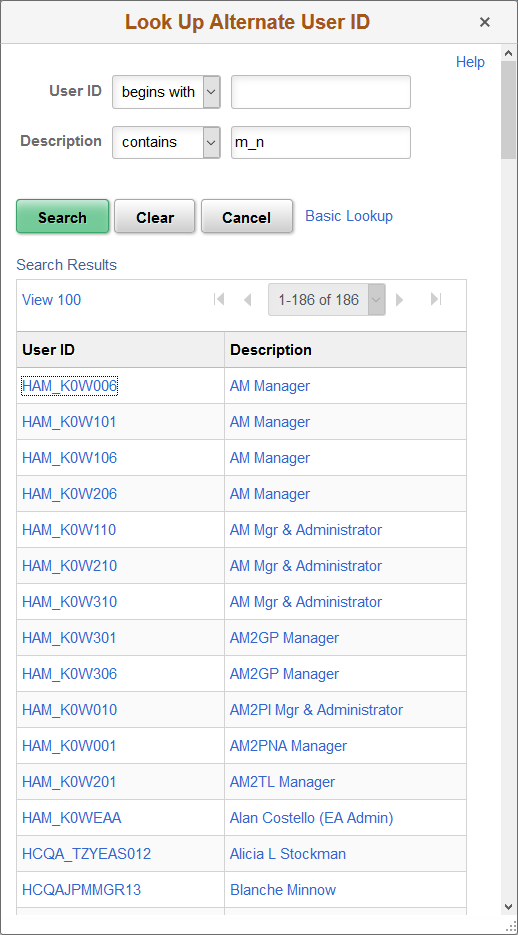Click the scrollbar up arrow
The image size is (518, 935).
click(508, 52)
